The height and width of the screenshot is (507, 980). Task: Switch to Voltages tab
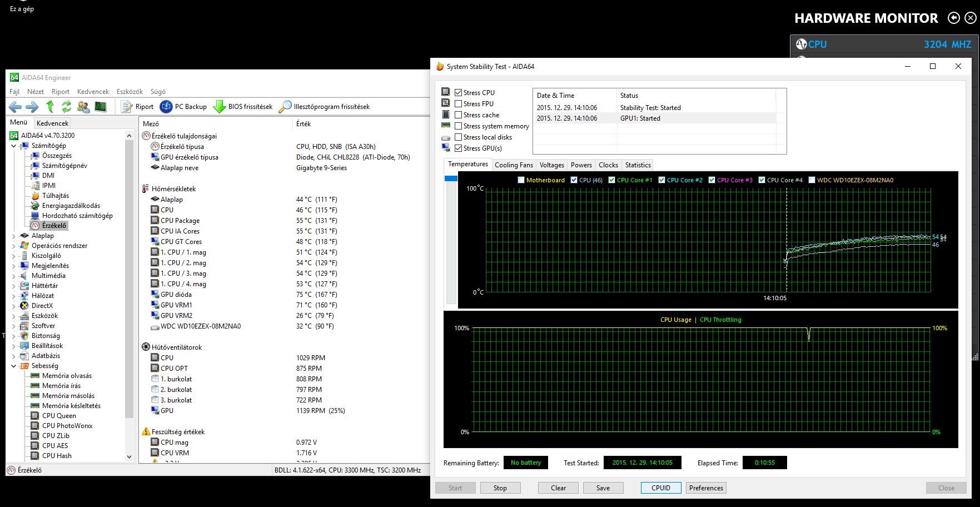pyautogui.click(x=552, y=165)
